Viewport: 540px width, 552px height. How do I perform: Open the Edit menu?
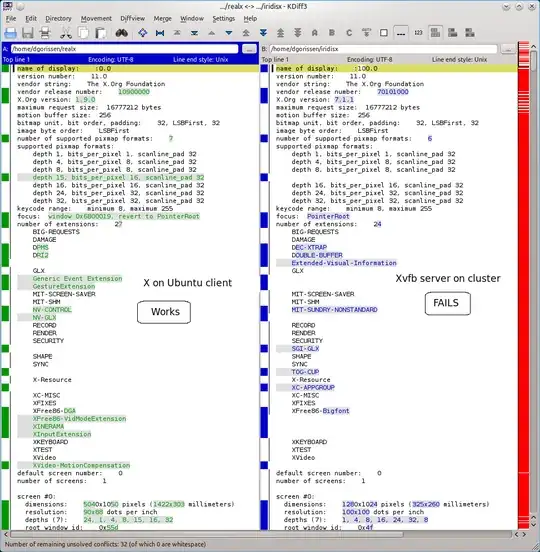point(31,18)
